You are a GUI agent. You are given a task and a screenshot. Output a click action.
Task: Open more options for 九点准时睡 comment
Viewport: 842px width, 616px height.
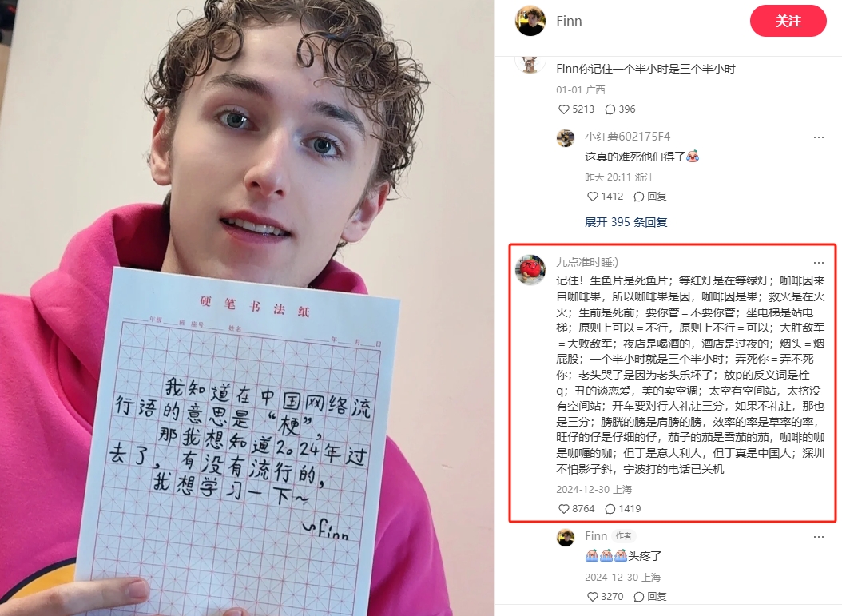(x=818, y=263)
